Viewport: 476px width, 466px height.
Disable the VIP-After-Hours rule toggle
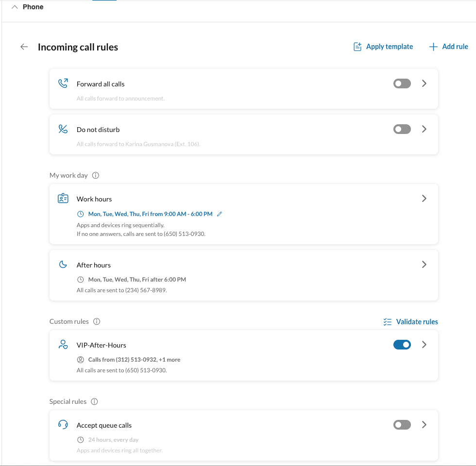pyautogui.click(x=402, y=345)
